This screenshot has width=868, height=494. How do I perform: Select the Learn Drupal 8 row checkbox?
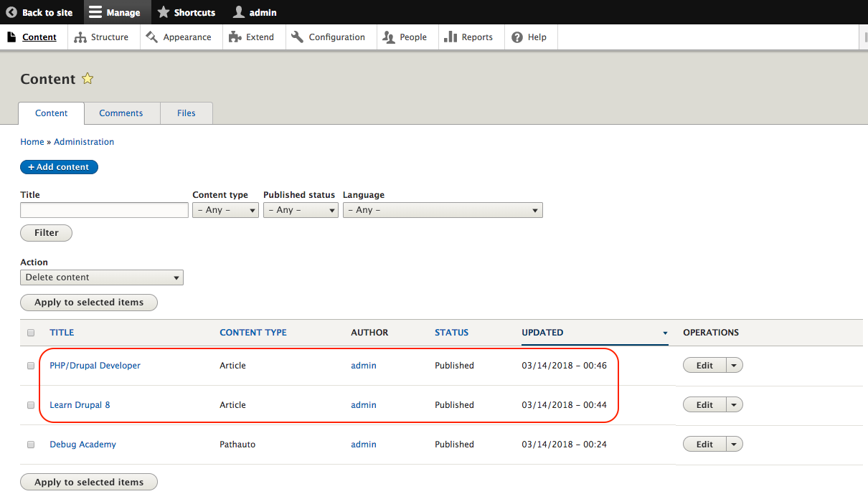[31, 405]
